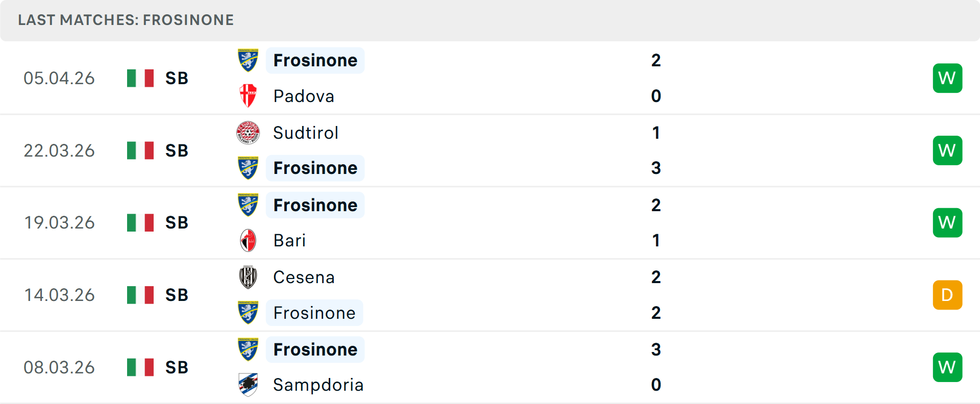Click the Cesena team badge
Screen dimensions: 980x404
tap(249, 277)
